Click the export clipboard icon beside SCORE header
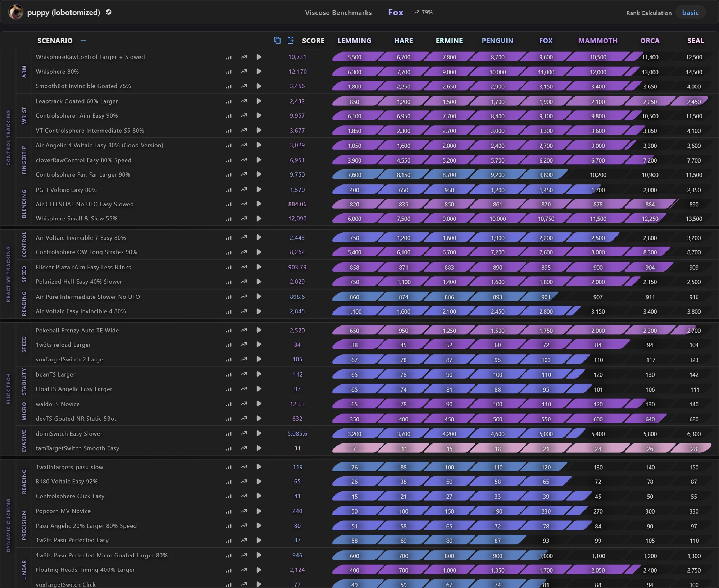The image size is (719, 588). [x=291, y=40]
